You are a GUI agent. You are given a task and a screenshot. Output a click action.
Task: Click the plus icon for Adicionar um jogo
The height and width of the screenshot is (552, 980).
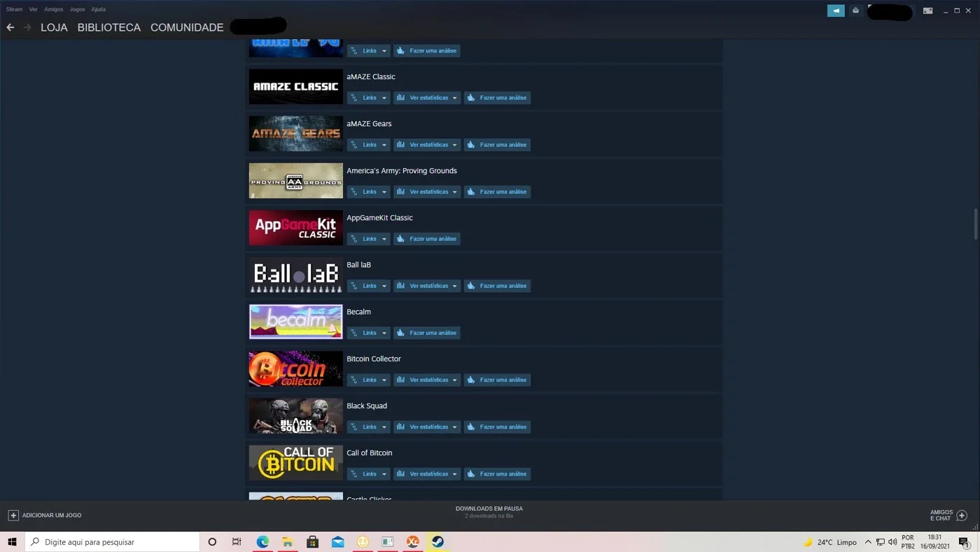point(13,515)
